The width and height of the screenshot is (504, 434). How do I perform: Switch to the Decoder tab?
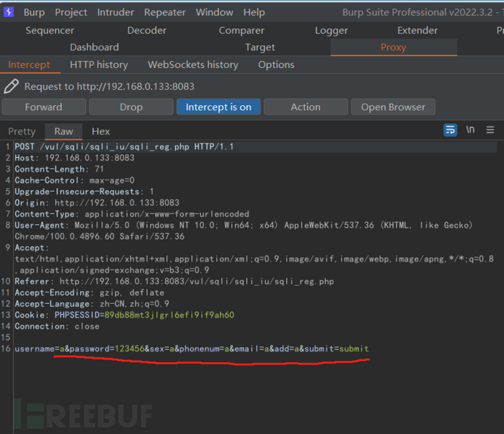147,30
